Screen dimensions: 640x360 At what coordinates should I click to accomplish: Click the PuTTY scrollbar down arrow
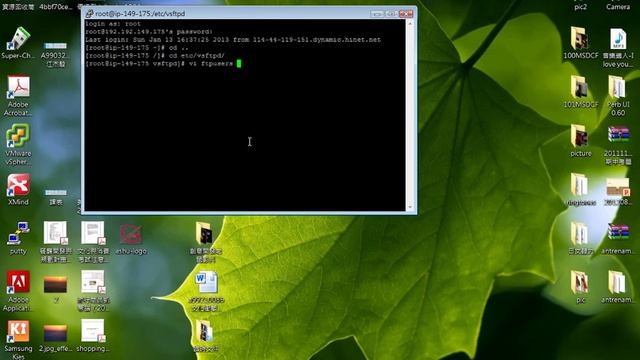pos(410,207)
